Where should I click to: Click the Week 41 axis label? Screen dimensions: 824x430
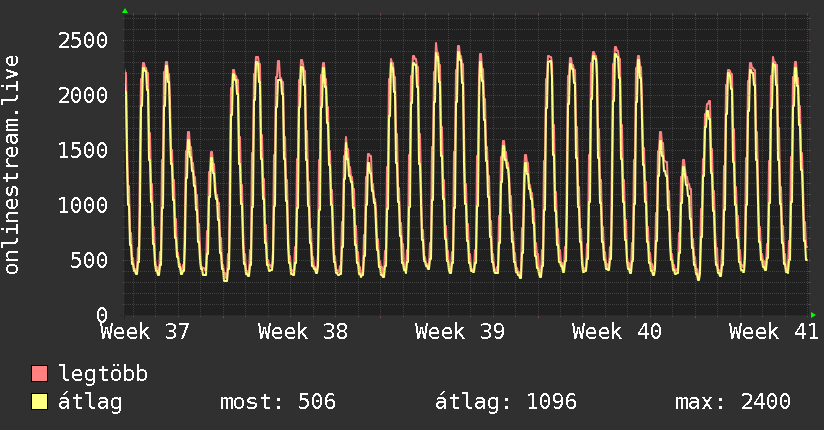pyautogui.click(x=774, y=332)
